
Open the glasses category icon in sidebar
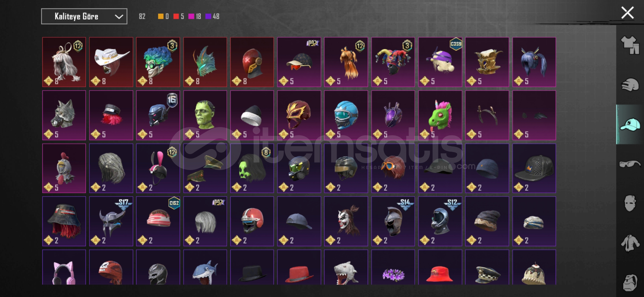click(630, 164)
